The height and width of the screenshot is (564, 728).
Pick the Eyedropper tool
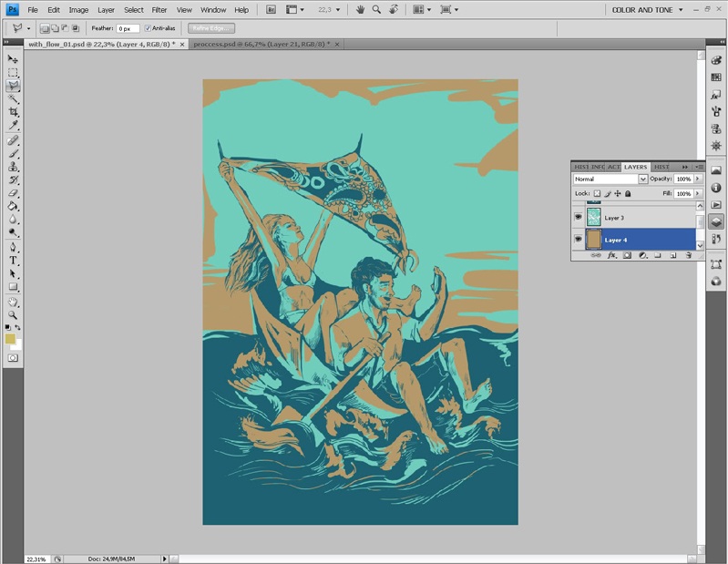13,125
